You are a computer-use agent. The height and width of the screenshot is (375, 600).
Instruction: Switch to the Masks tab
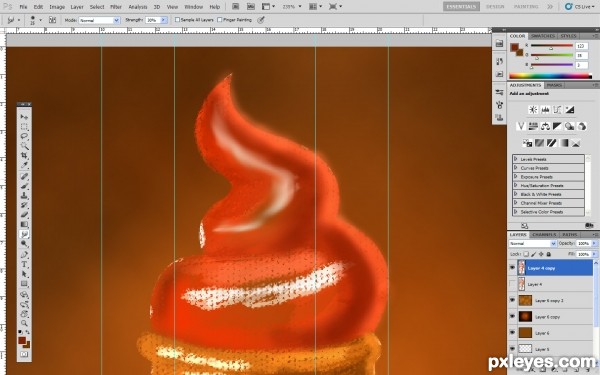(x=554, y=85)
